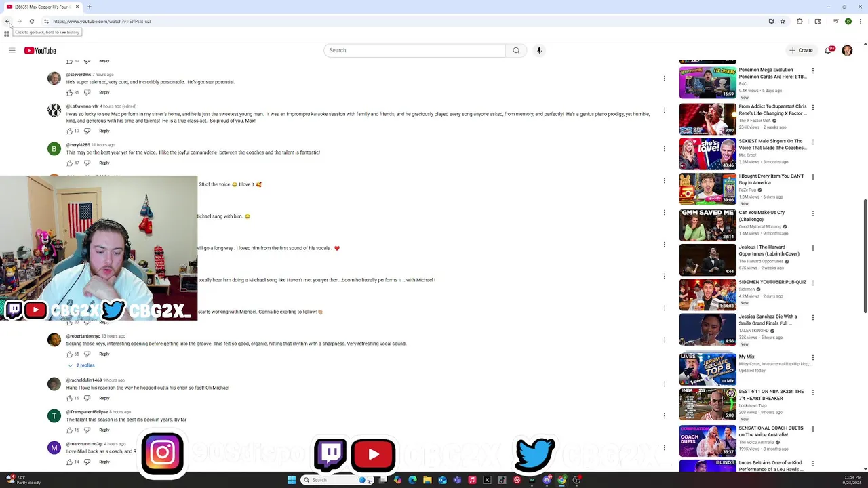Open the @TransparentEclipse channel avatar
The height and width of the screenshot is (488, 868).
(x=54, y=415)
